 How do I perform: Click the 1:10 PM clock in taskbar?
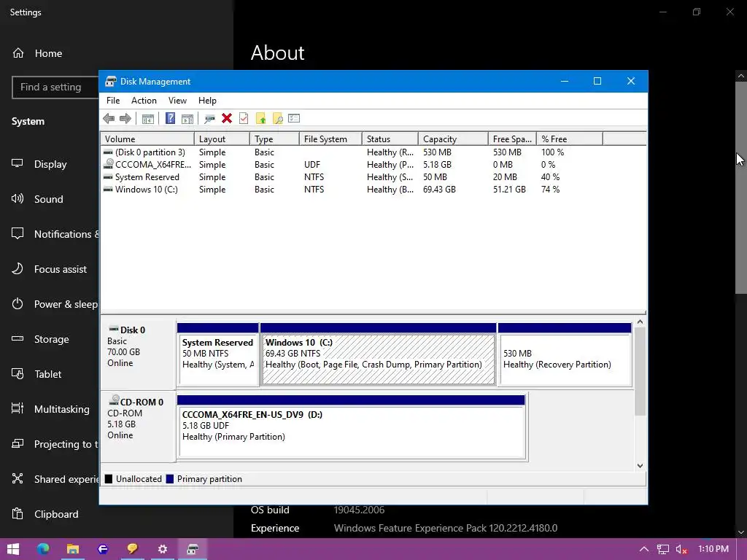[713, 549]
